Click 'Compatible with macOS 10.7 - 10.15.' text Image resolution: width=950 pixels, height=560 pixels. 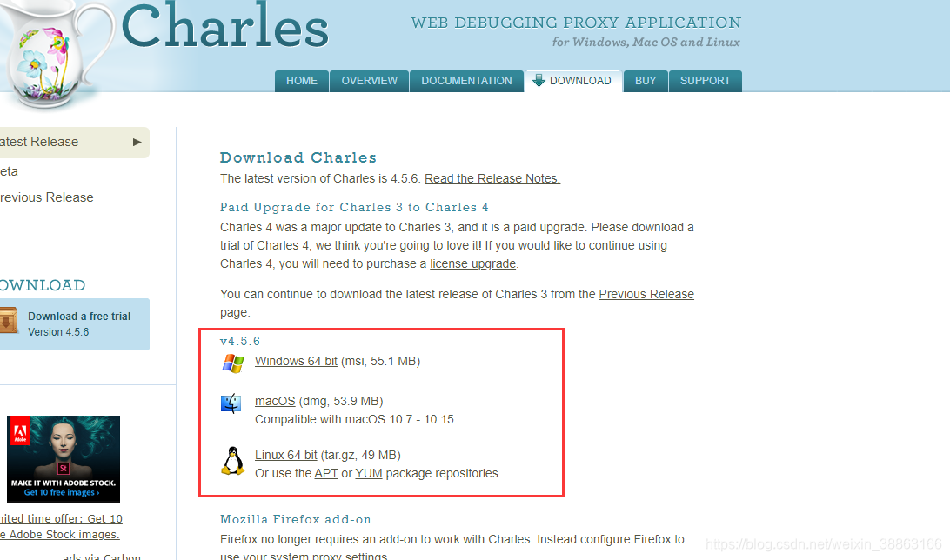(357, 419)
